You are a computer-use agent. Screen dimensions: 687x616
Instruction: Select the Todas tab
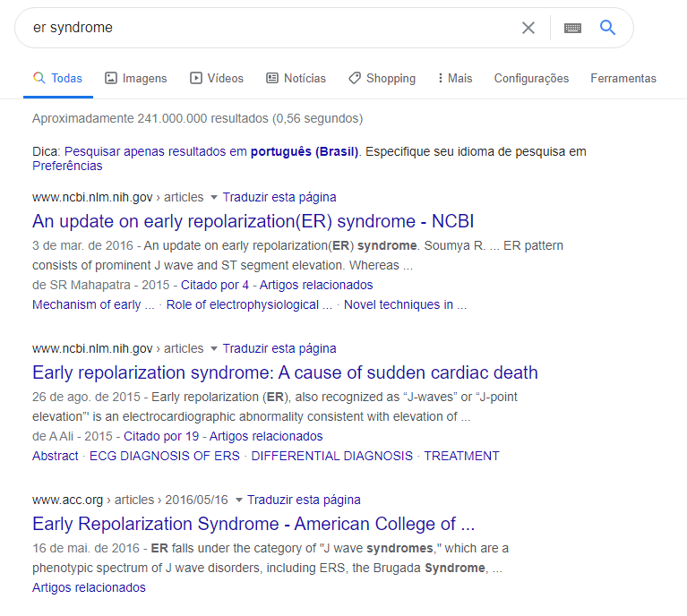click(x=58, y=78)
